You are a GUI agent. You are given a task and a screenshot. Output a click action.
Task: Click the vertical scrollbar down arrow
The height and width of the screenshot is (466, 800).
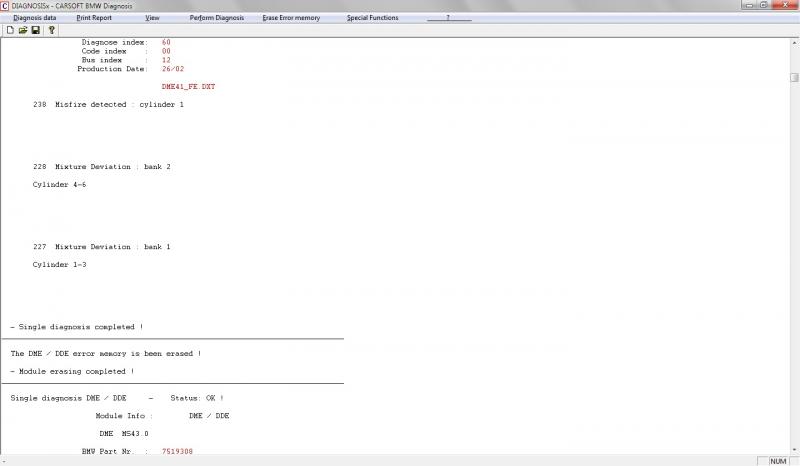tap(794, 449)
